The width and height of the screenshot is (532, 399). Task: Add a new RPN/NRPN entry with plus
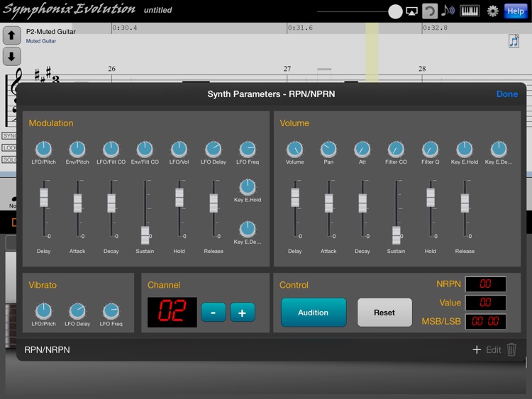477,349
